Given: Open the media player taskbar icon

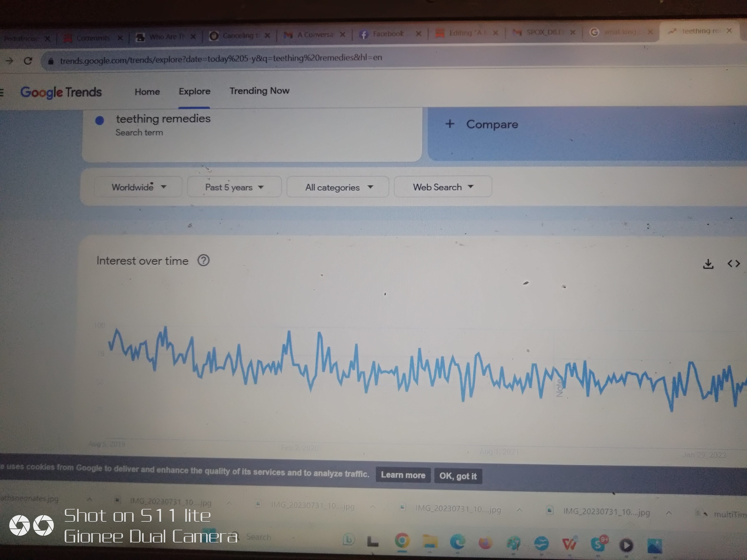Looking at the screenshot, I should click(627, 545).
